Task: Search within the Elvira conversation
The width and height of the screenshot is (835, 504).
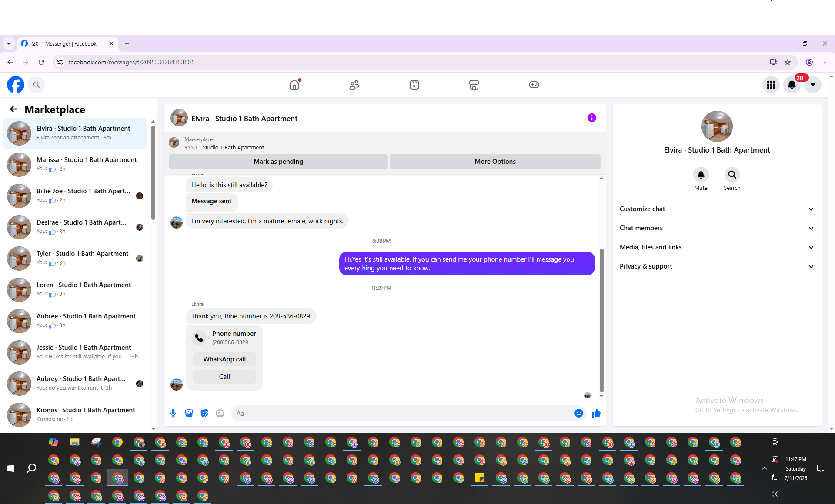Action: [x=732, y=175]
